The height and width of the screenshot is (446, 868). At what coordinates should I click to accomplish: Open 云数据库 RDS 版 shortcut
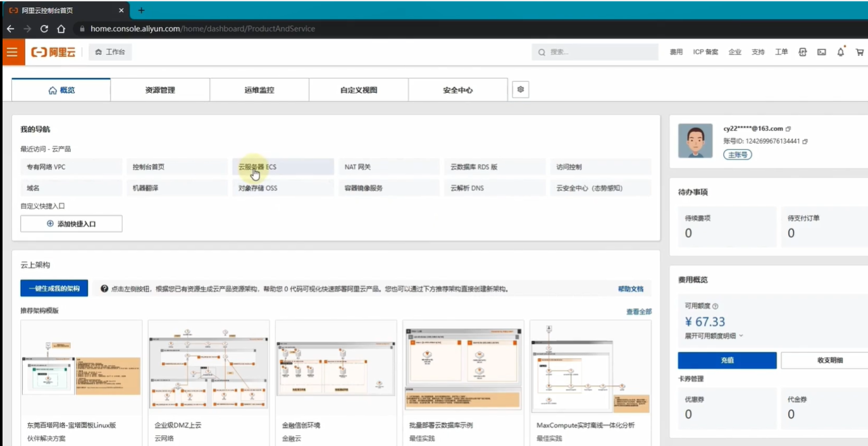[x=495, y=167]
